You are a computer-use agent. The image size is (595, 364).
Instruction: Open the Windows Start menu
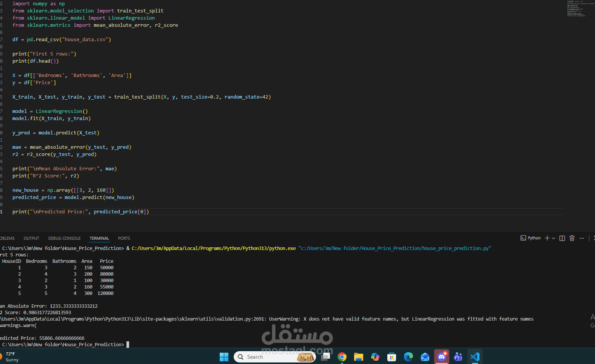(x=224, y=357)
